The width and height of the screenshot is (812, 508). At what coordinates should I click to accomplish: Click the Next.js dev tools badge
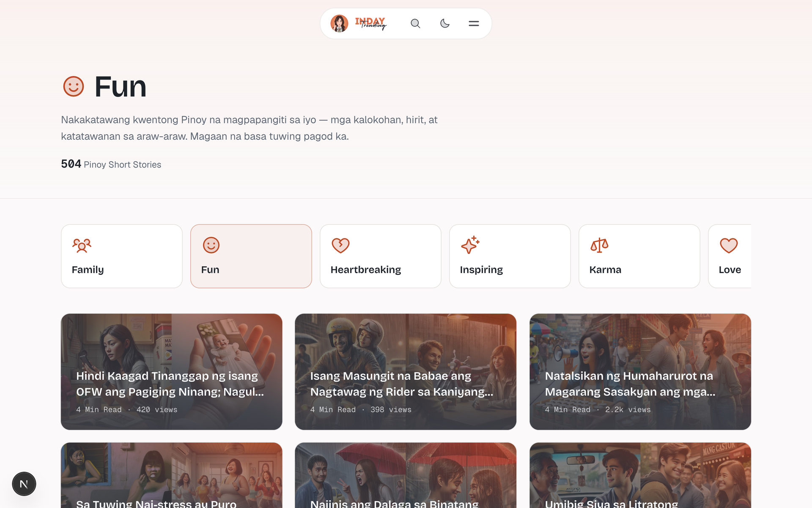click(24, 484)
